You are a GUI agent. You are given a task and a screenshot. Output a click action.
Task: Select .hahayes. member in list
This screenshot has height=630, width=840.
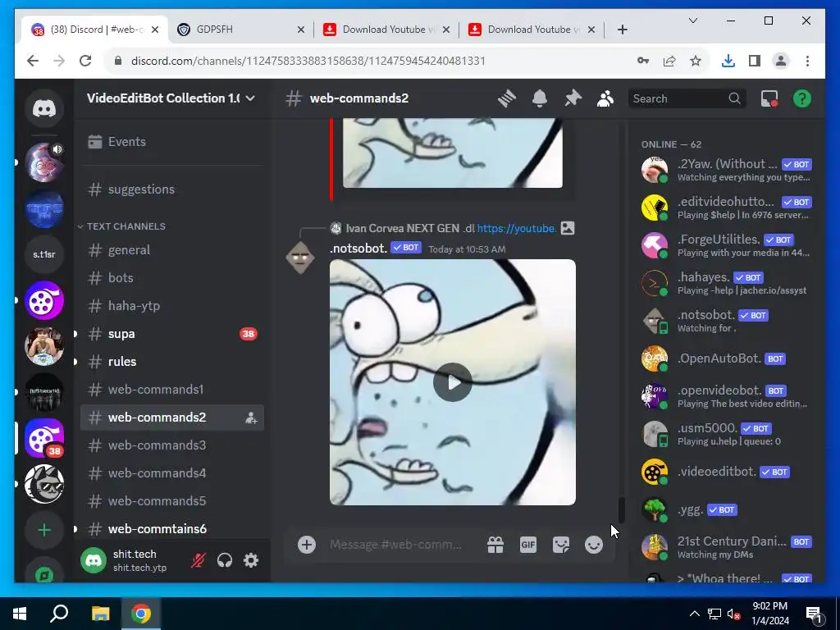(x=727, y=283)
